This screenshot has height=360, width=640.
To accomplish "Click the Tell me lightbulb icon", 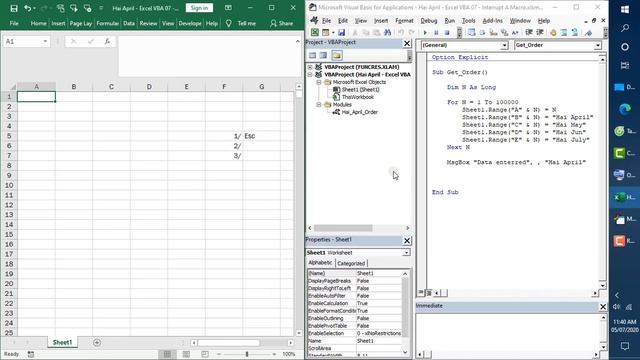I will 229,23.
